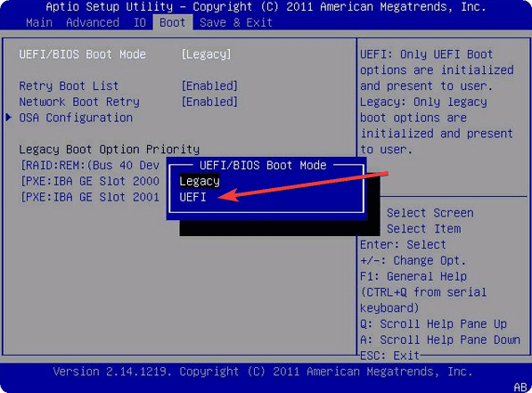Select PXE:IBA GE Slot 2000 boot entry
Screen dimensions: 532x393
[x=90, y=181]
